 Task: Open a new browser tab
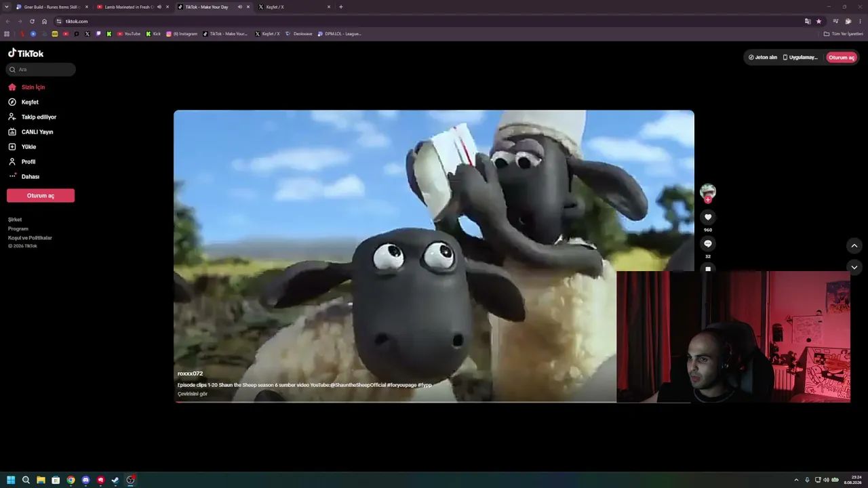click(341, 7)
